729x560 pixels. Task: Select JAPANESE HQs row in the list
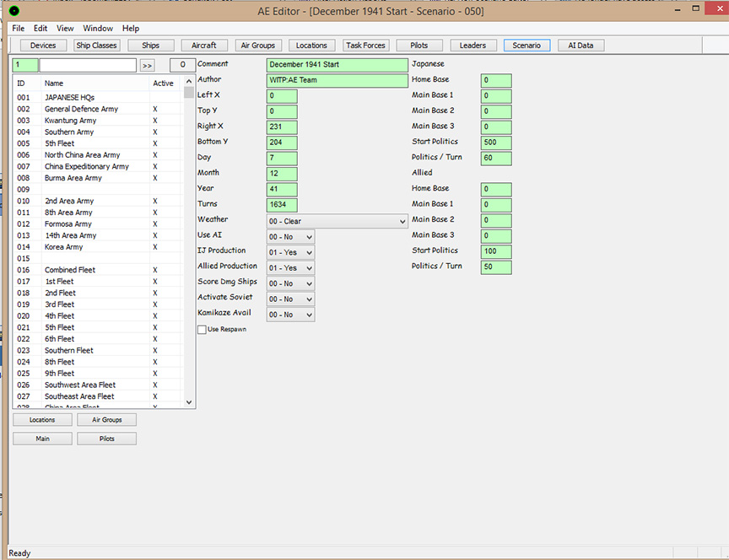pos(97,98)
